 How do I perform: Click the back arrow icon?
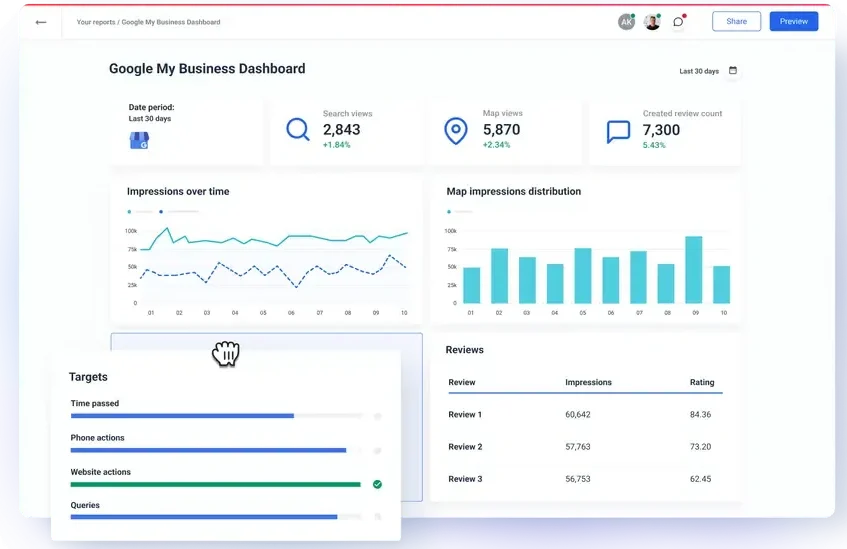click(x=41, y=22)
